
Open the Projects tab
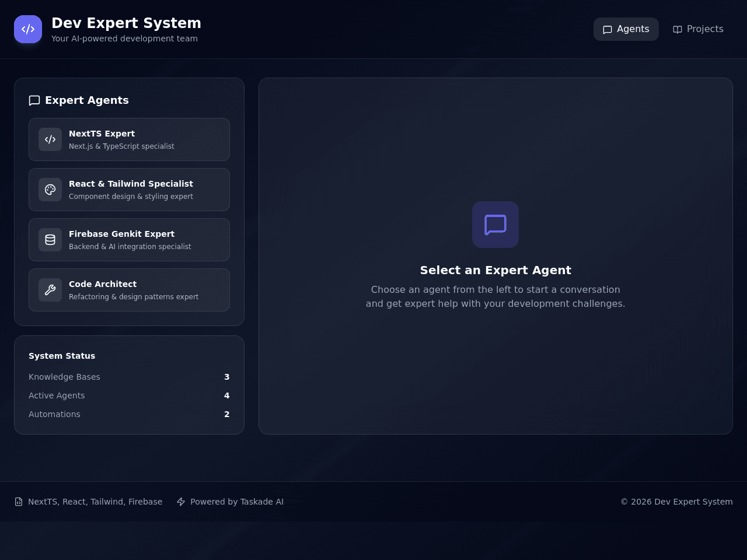[698, 29]
